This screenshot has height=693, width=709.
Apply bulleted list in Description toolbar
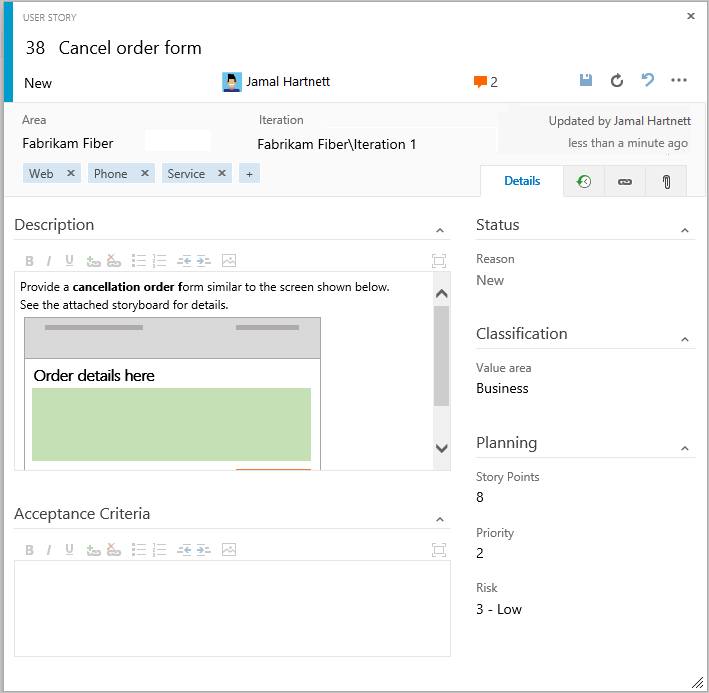point(139,261)
